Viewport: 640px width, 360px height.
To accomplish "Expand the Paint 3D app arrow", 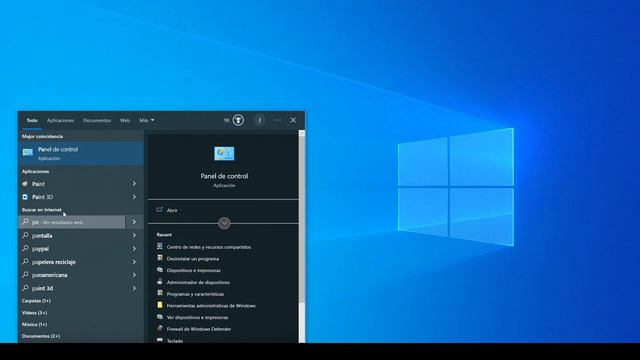I will pos(134,197).
